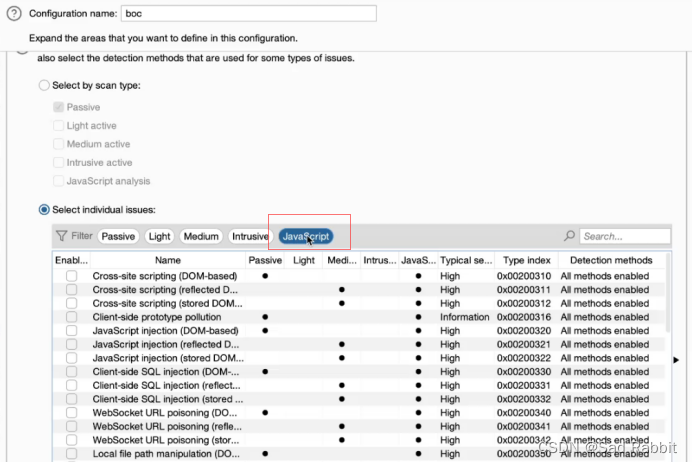The height and width of the screenshot is (463, 692).
Task: Select JavaScript injection (DOM-based) row name
Action: tap(165, 331)
